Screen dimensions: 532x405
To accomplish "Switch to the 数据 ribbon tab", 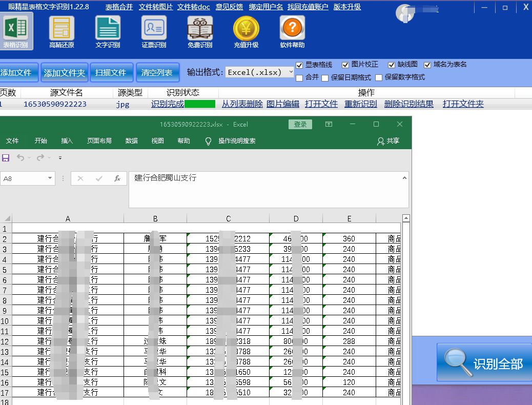I will point(132,141).
